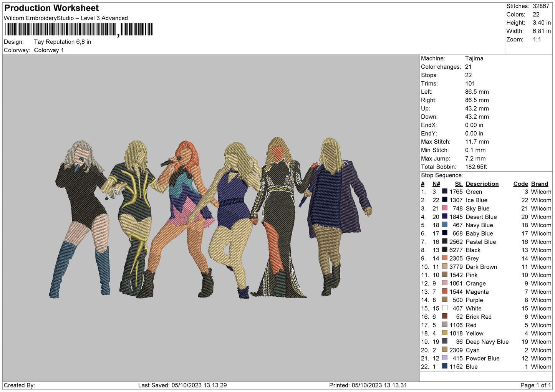Select the Height value "3.40 in"

542,23
